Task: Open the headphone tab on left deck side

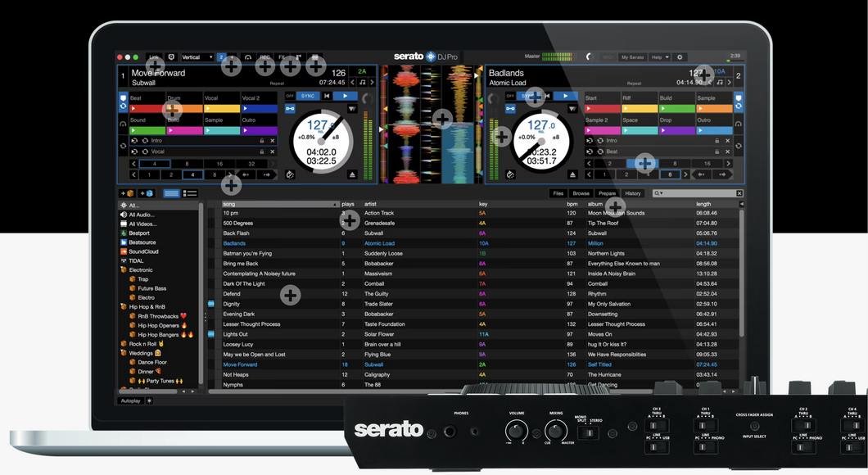Action: pos(123,124)
